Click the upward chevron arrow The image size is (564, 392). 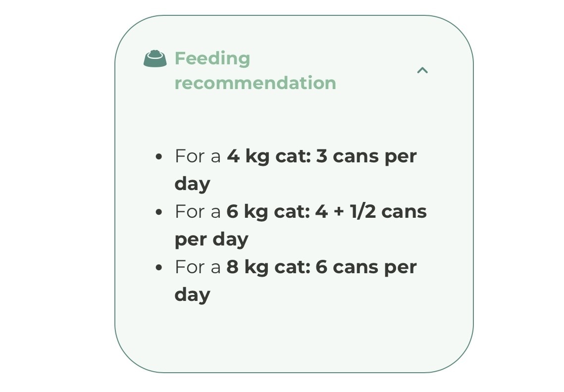pos(422,70)
